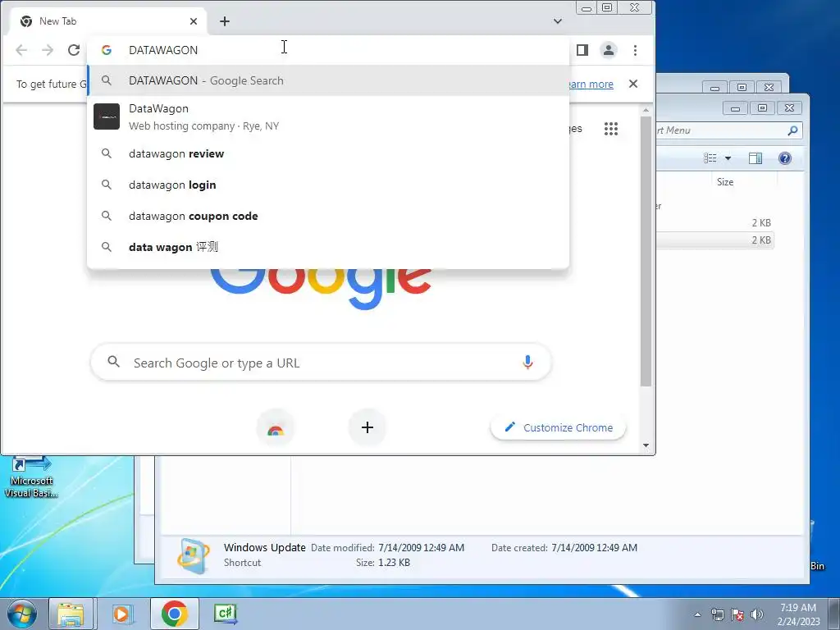Sort by the Size column header
Image resolution: width=840 pixels, height=630 pixels.
725,182
